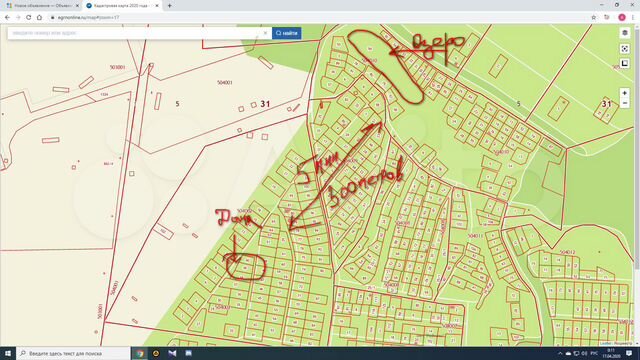Open the pink Chrome profile avatar
Viewport: 640px width, 360px height.
tap(622, 18)
